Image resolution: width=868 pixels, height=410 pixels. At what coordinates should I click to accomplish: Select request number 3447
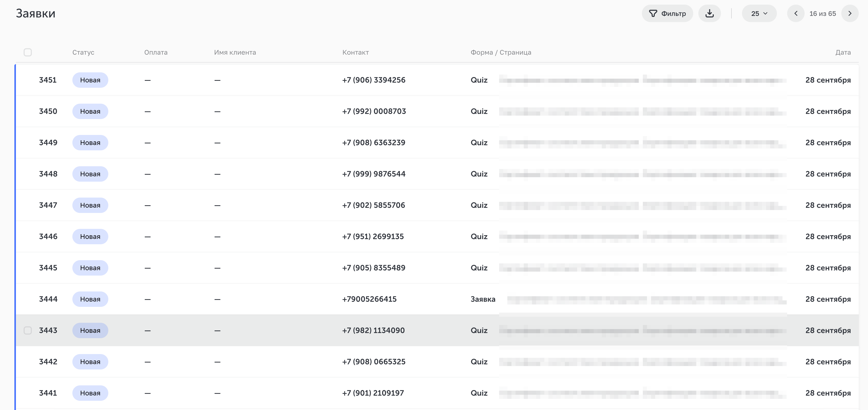coord(48,205)
